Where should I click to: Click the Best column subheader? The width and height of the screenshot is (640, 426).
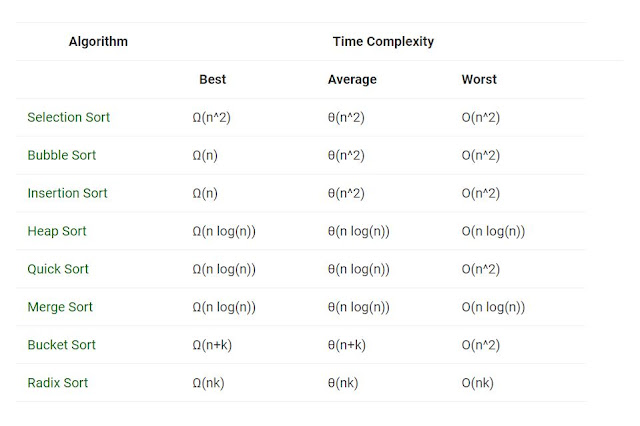click(212, 79)
